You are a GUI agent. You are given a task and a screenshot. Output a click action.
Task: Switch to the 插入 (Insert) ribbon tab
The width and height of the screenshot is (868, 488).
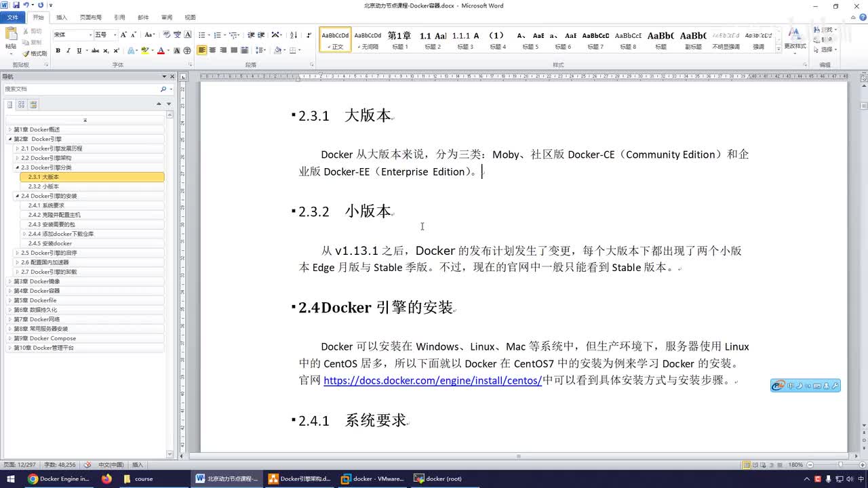[62, 17]
